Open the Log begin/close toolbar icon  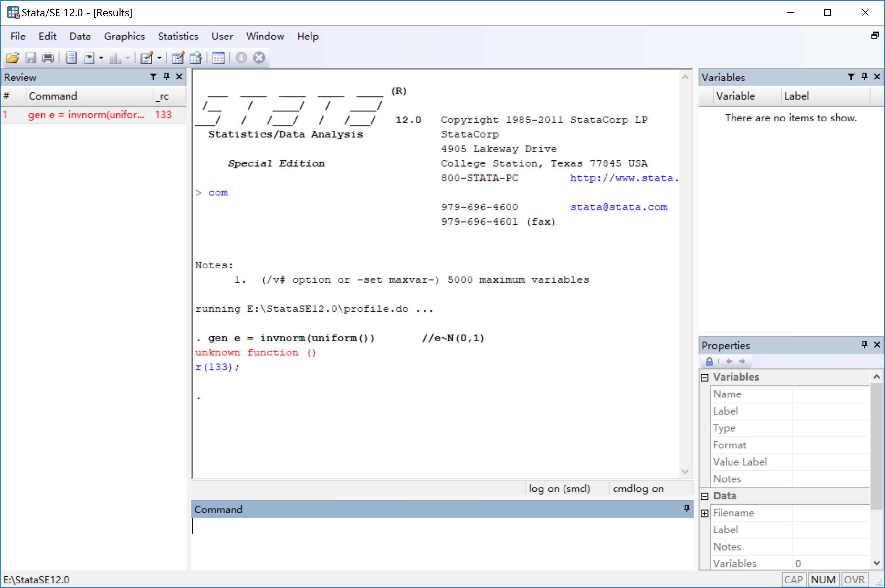click(x=70, y=58)
